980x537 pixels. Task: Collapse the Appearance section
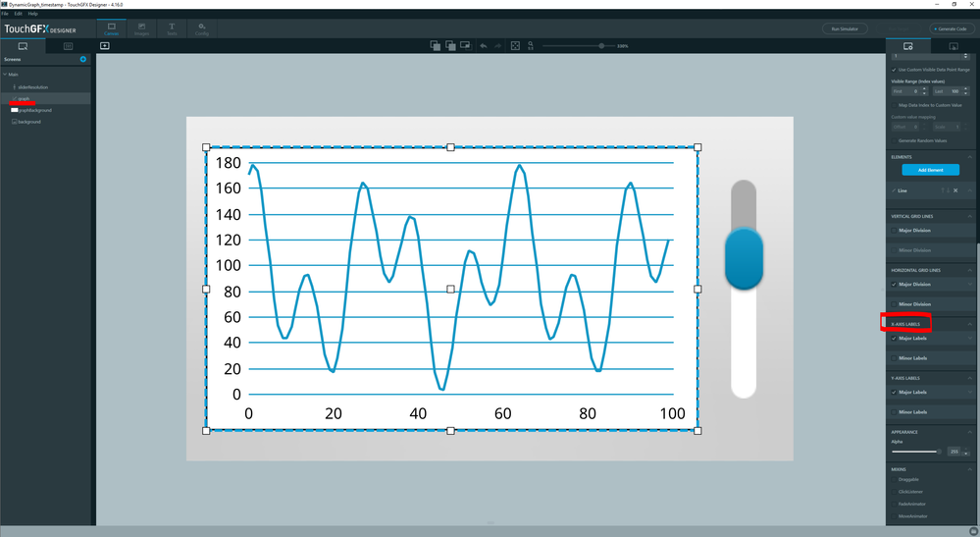coord(970,432)
